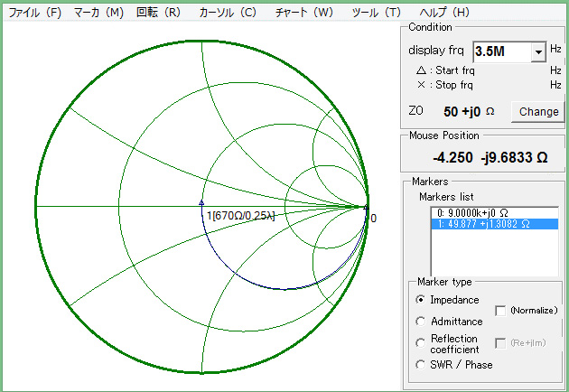
Task: Select marker 0: 9.0000k+j0 Ω
Action: (x=495, y=213)
